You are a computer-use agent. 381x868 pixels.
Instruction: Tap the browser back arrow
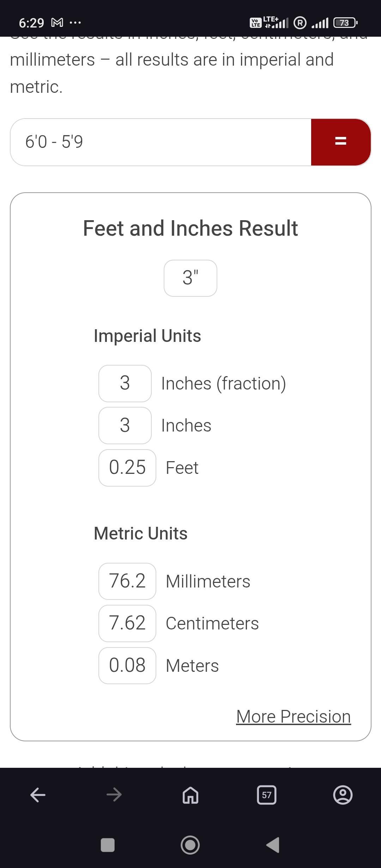pyautogui.click(x=38, y=795)
